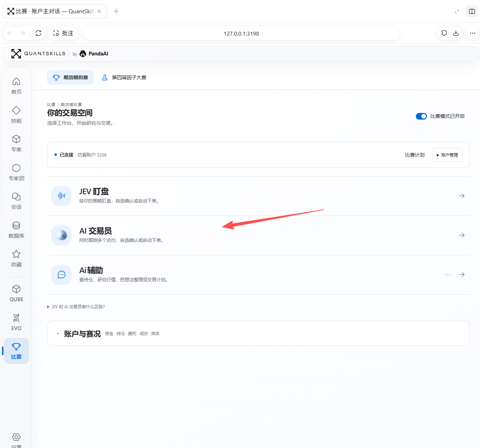Click the arrow on the Ai辅助 row
480x448 pixels.
point(462,275)
